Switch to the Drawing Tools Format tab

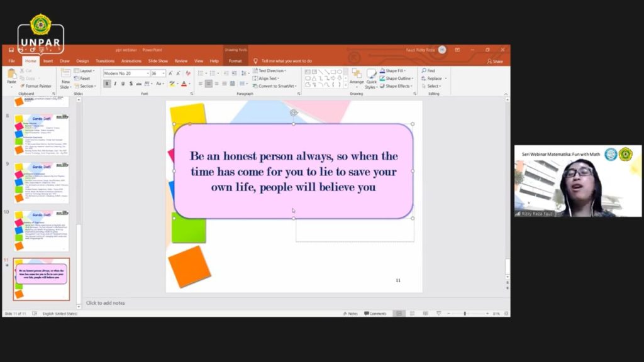235,61
